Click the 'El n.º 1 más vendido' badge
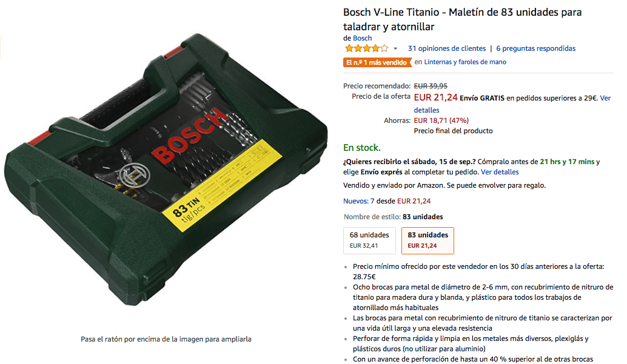 pyautogui.click(x=377, y=62)
